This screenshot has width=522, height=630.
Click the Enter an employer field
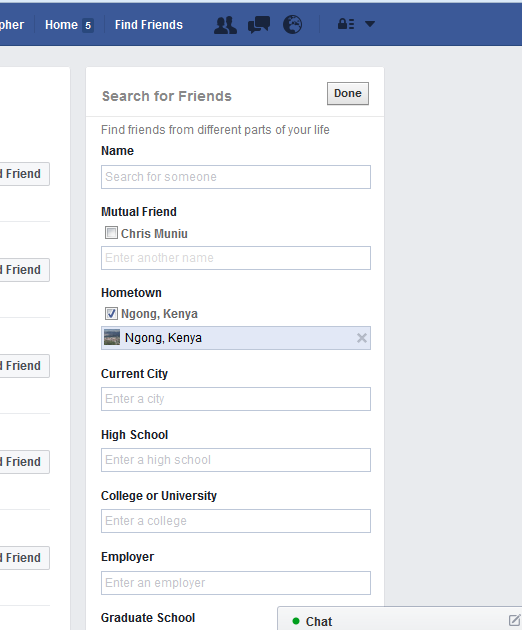(236, 583)
